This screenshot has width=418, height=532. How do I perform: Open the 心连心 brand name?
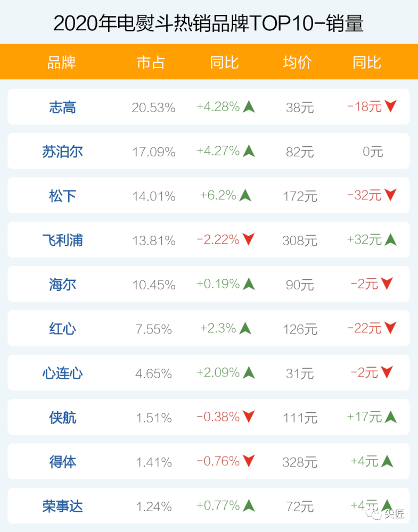(x=62, y=373)
